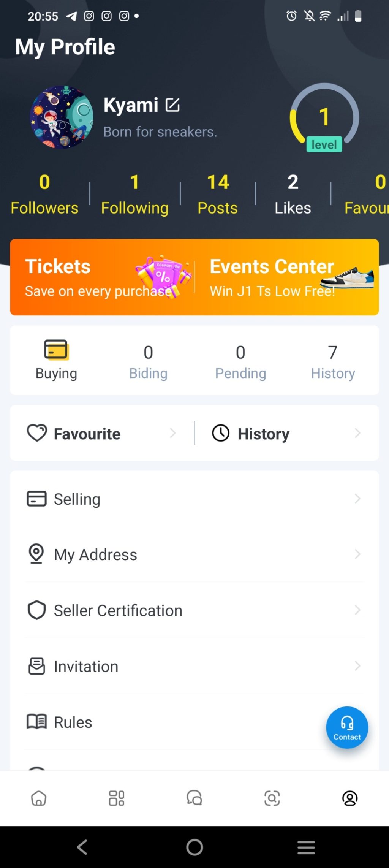Tap the edit icon next to Kyami
The image size is (389, 868).
click(172, 105)
